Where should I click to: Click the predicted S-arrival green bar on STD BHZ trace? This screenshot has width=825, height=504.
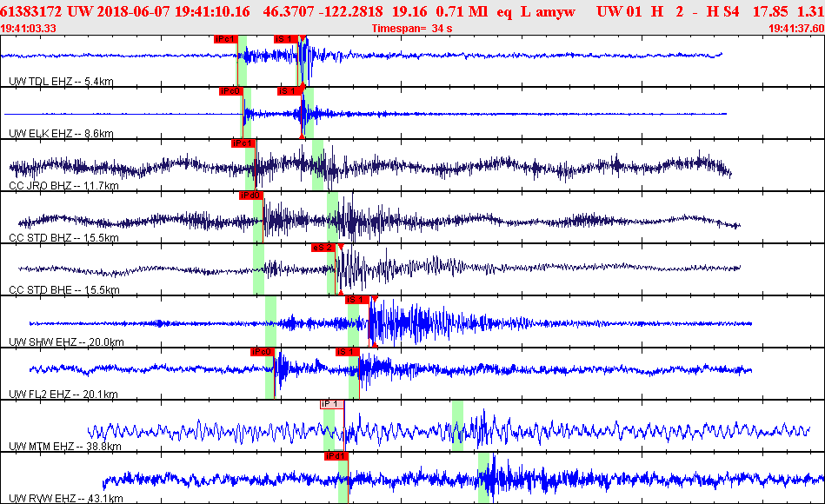coord(333,216)
